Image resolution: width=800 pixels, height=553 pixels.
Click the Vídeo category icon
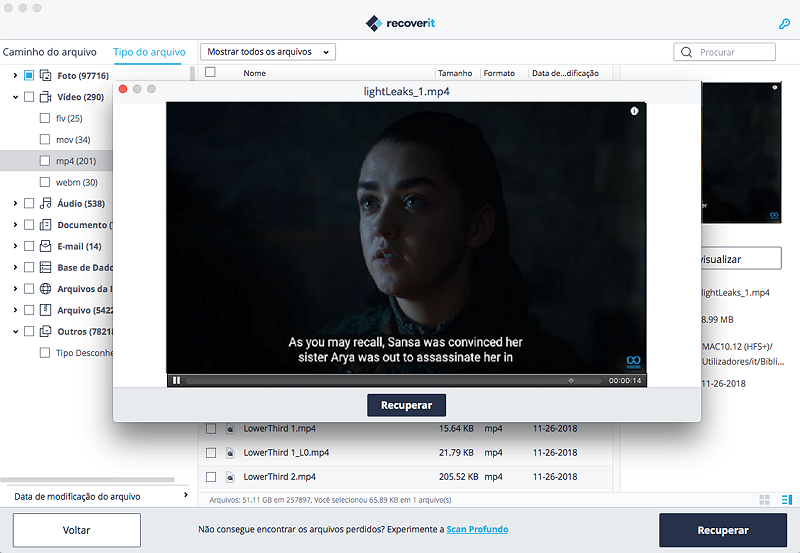point(45,97)
